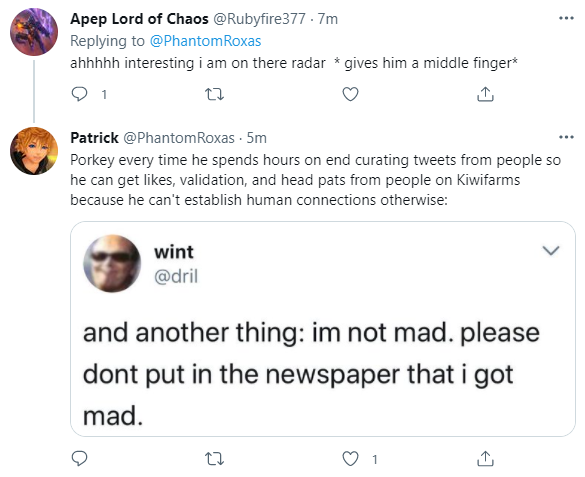The width and height of the screenshot is (585, 477).
Task: Open Apep Lord of Chaos profile name
Action: click(139, 19)
